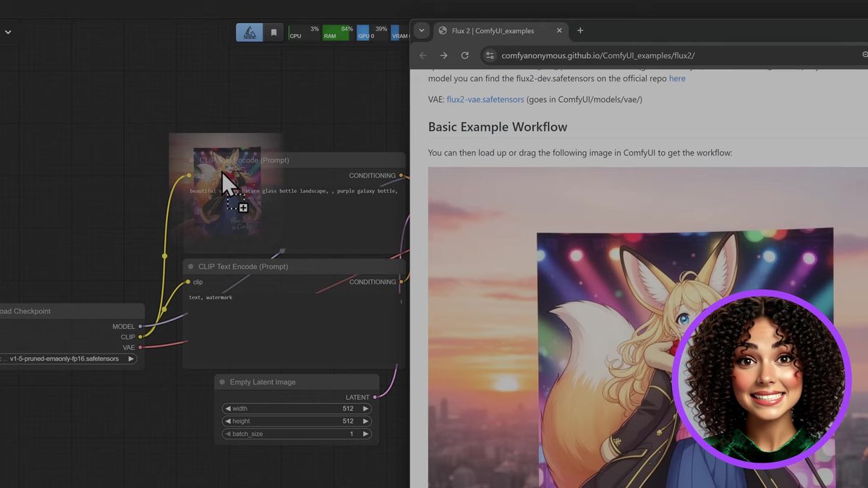
Task: Click the RAM usage monitor
Action: click(338, 33)
